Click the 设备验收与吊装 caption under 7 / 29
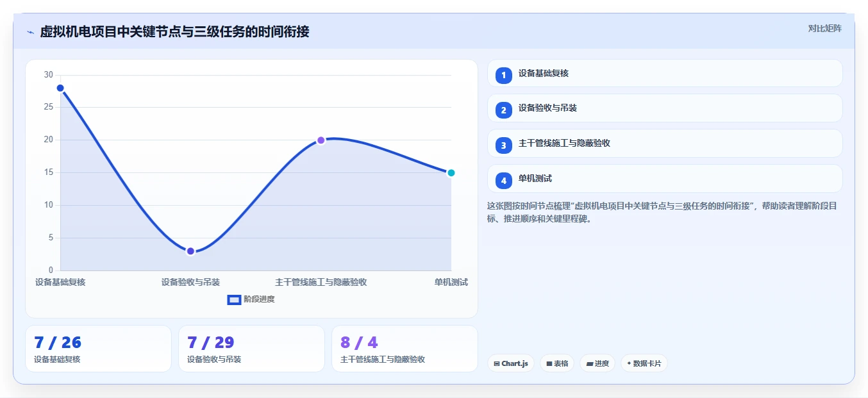This screenshot has width=868, height=398. 214,360
